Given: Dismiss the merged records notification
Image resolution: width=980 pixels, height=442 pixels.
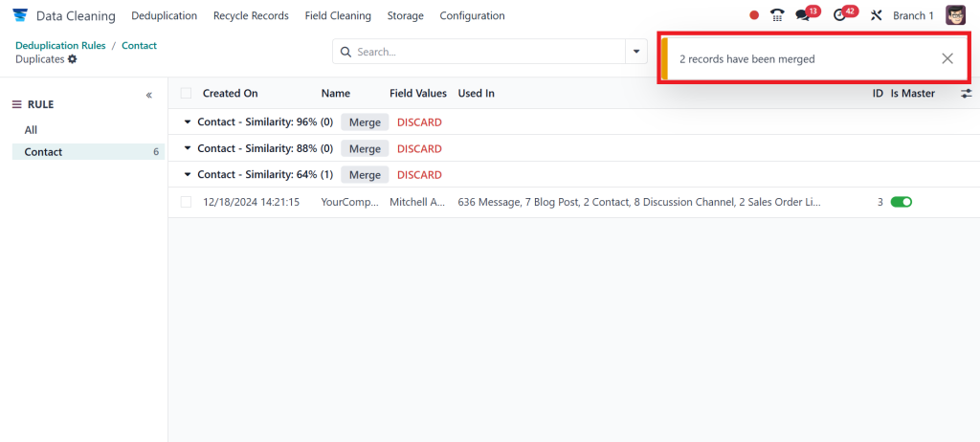Looking at the screenshot, I should (947, 58).
